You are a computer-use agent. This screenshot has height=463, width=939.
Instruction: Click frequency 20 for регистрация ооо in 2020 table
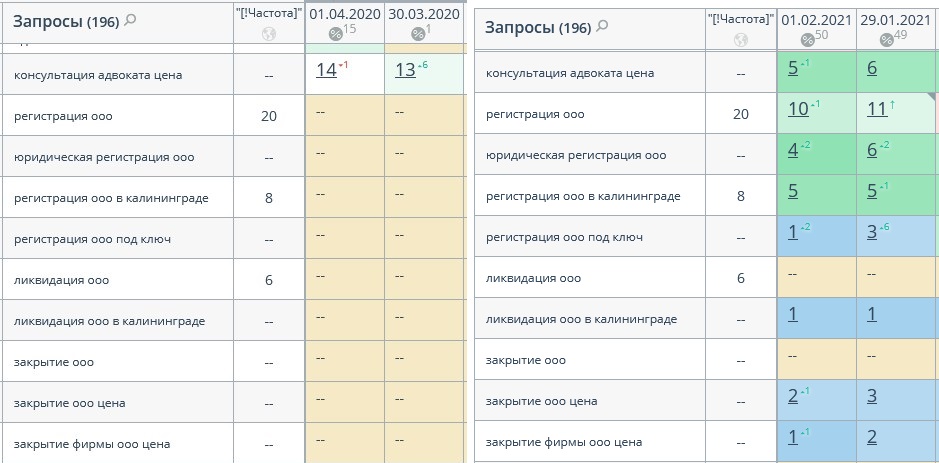click(x=269, y=116)
